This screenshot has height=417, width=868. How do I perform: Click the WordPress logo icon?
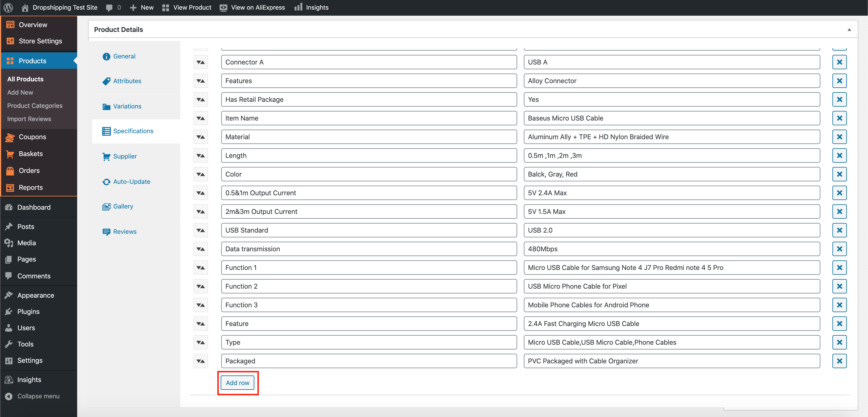tap(8, 8)
